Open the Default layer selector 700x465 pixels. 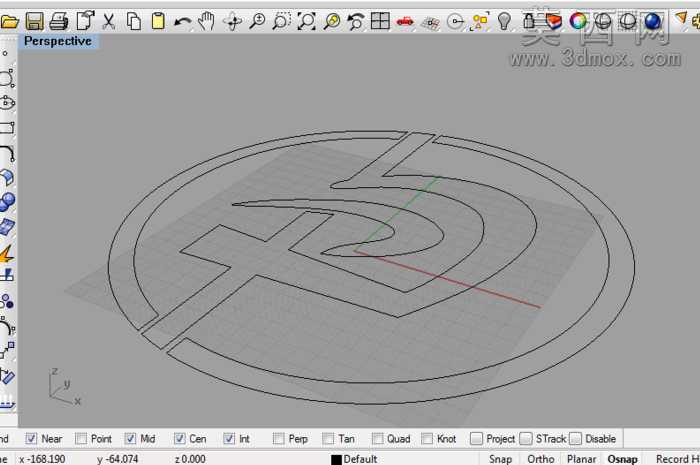[354, 459]
